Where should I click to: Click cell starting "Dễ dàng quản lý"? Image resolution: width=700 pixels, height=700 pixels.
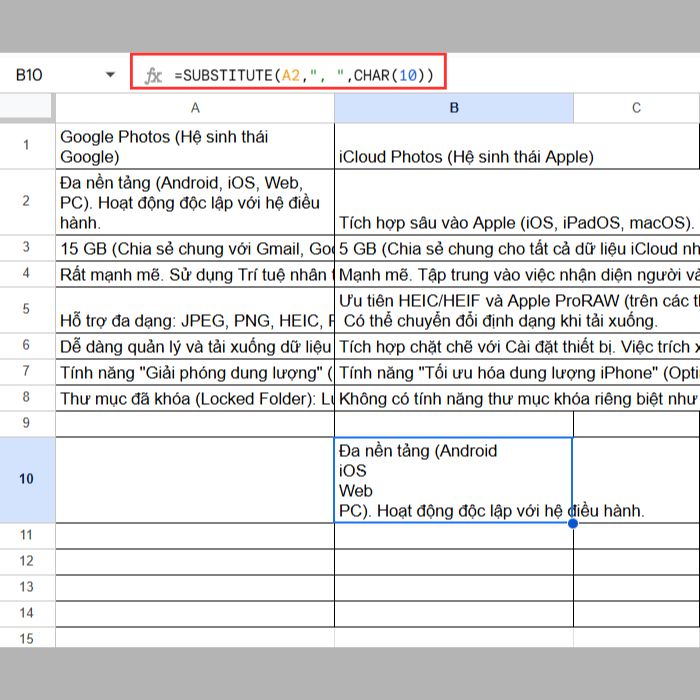tap(195, 346)
